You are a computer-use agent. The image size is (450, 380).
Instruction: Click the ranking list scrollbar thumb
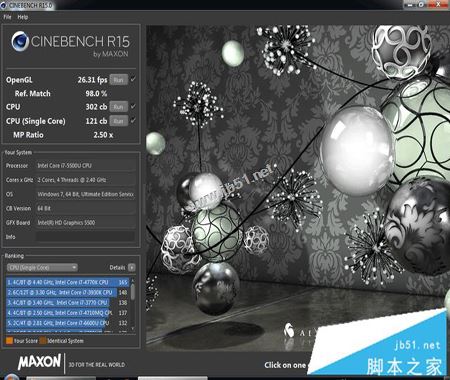(x=133, y=292)
